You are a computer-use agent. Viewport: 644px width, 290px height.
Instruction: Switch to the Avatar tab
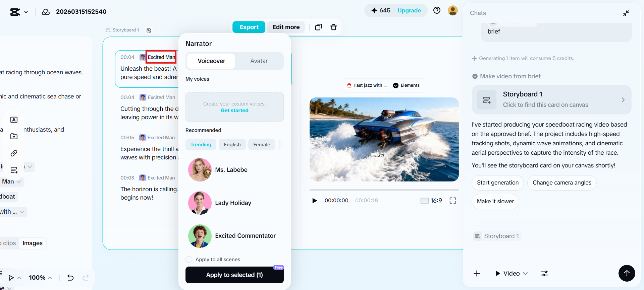pos(259,61)
